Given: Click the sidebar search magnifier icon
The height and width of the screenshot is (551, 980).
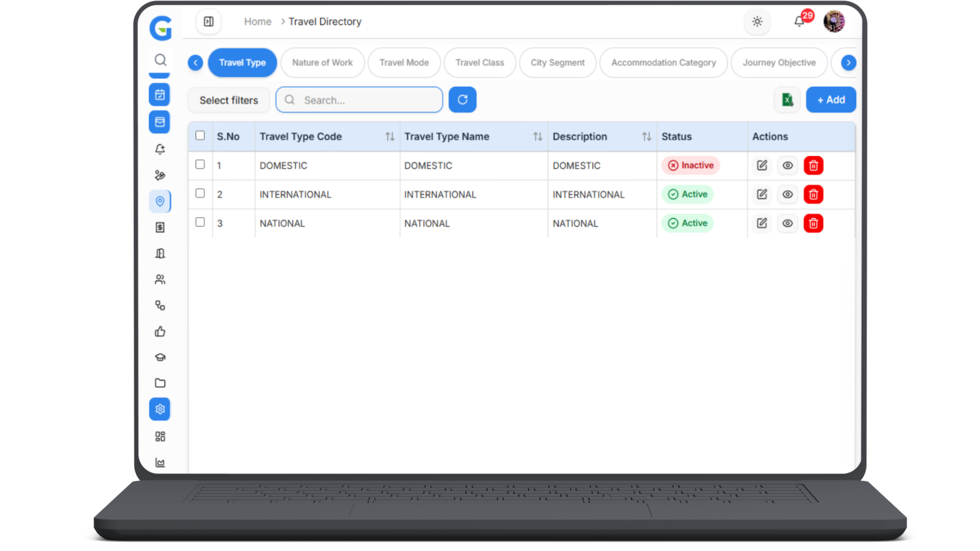Looking at the screenshot, I should click(x=160, y=60).
